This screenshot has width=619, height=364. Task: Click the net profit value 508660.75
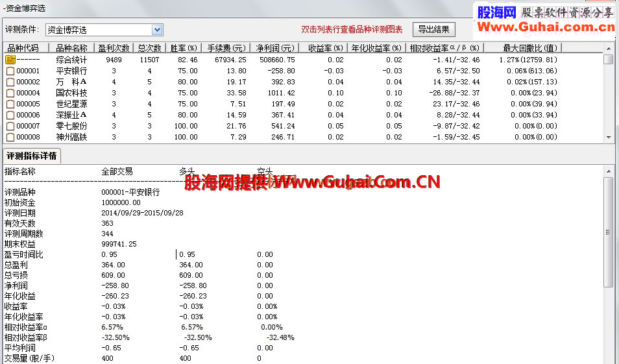[277, 60]
